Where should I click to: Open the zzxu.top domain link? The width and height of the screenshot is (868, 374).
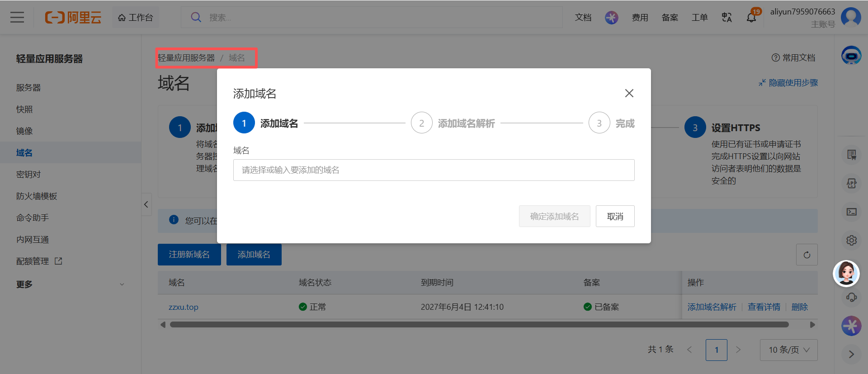point(184,307)
